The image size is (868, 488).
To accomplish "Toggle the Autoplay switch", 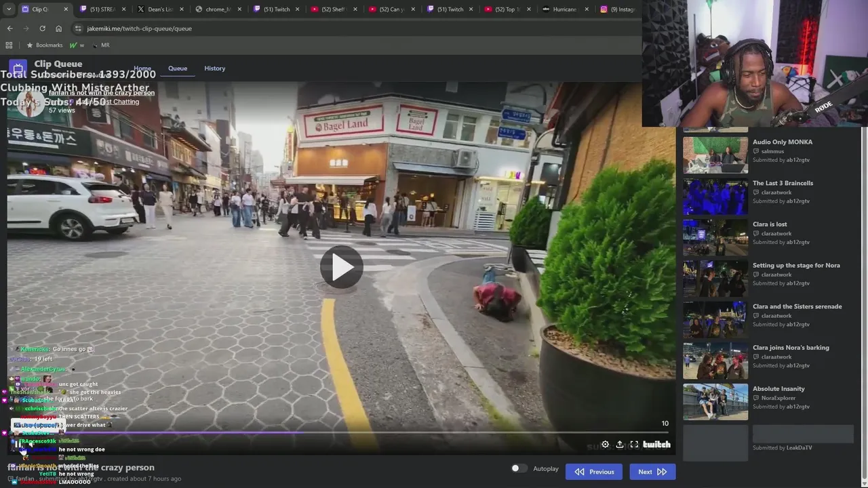I will (x=519, y=468).
